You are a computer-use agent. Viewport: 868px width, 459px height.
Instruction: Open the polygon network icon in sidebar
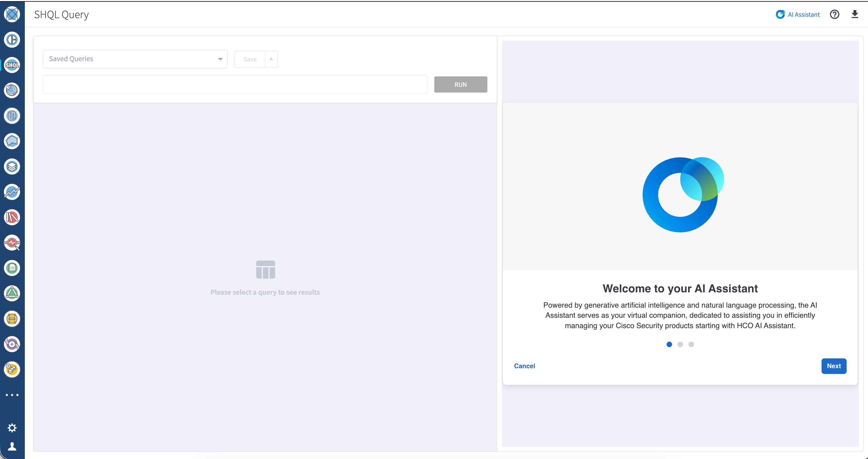coord(12,141)
